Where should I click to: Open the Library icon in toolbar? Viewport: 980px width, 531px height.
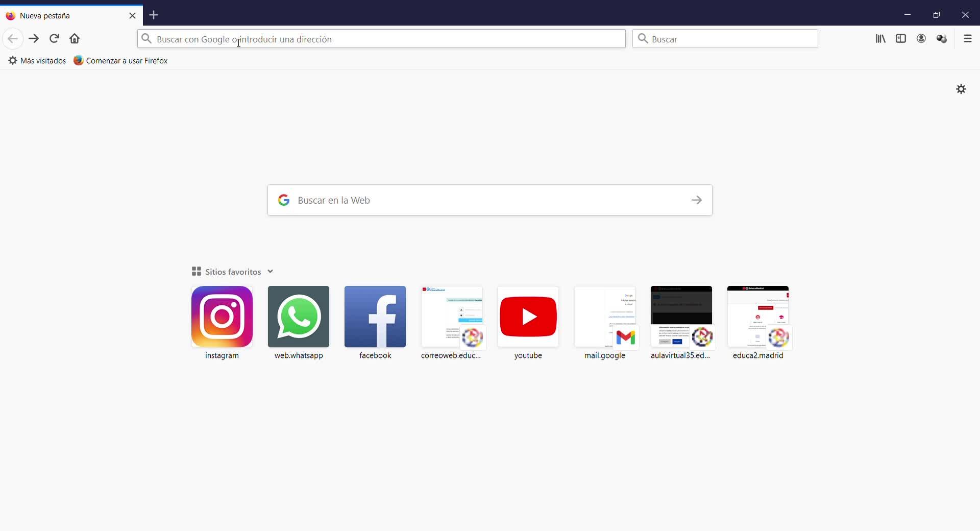click(880, 39)
